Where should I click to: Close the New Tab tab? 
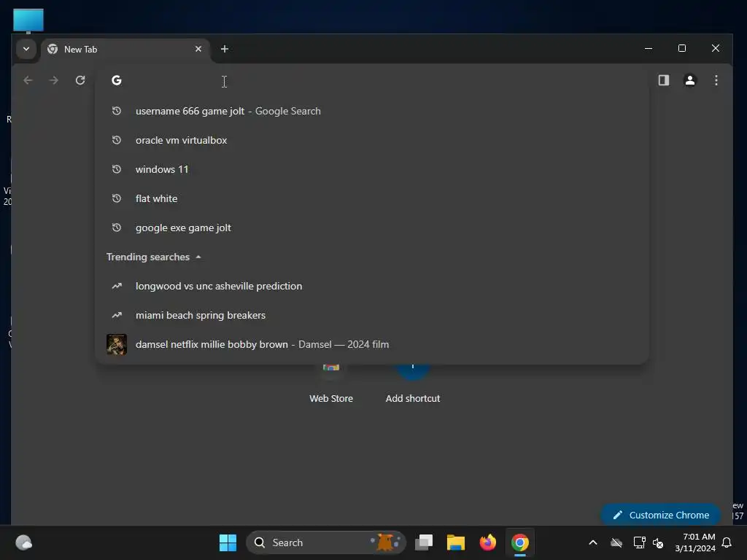coord(198,49)
